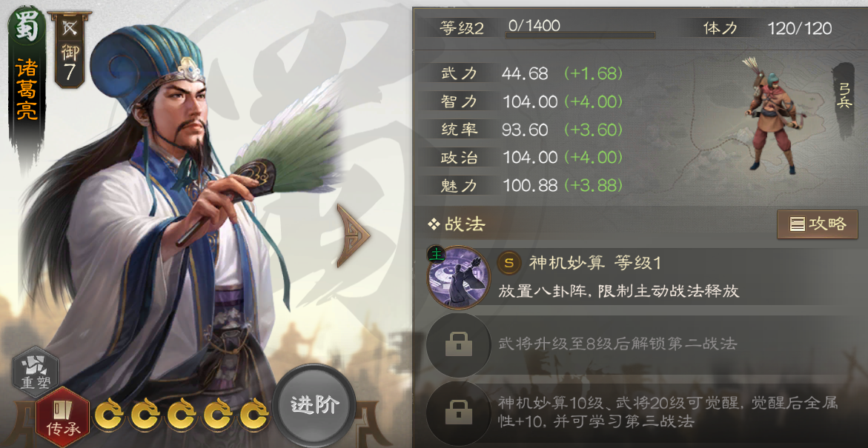The image size is (868, 448).
Task: Advance to next general with arrow
Action: [353, 235]
